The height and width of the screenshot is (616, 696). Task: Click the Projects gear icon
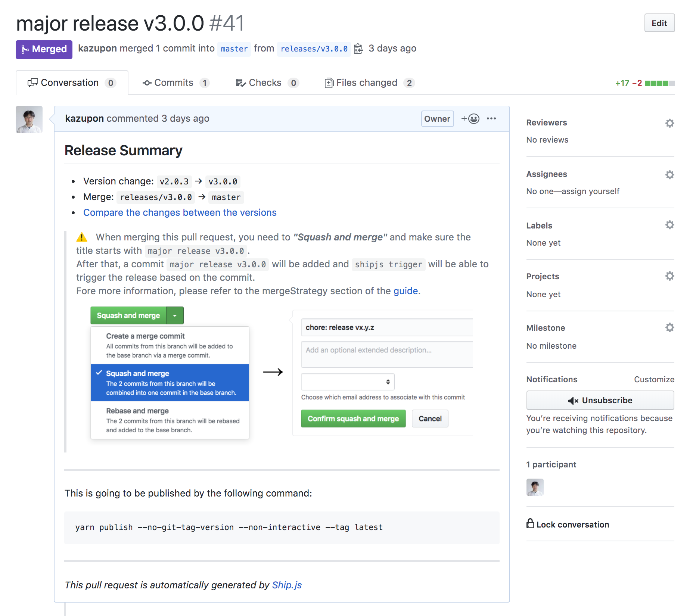coord(669,276)
